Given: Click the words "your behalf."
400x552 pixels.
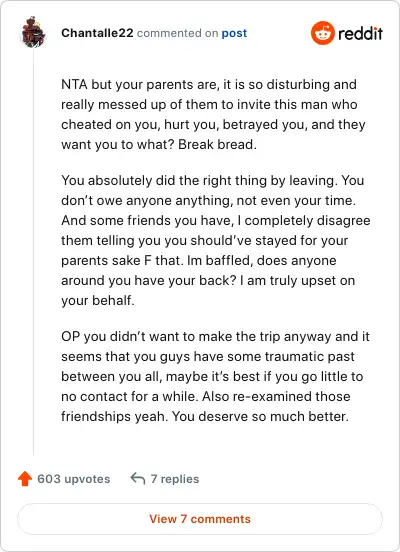Looking at the screenshot, I should [98, 300].
